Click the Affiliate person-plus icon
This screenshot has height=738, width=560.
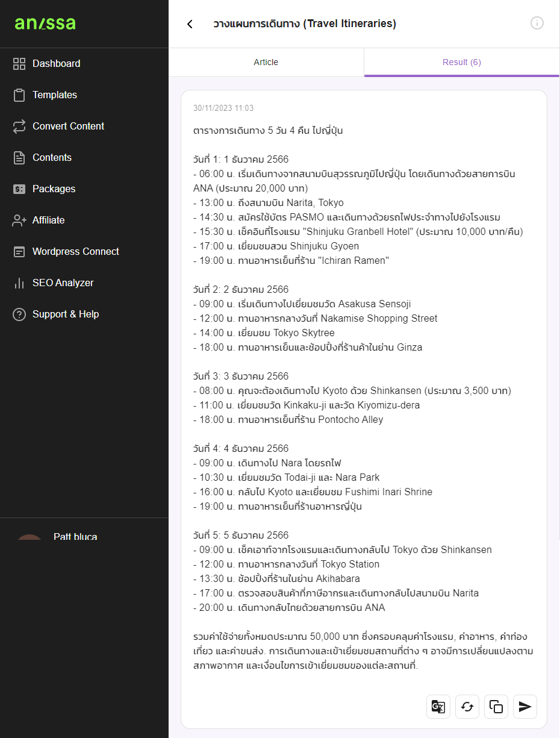[19, 220]
